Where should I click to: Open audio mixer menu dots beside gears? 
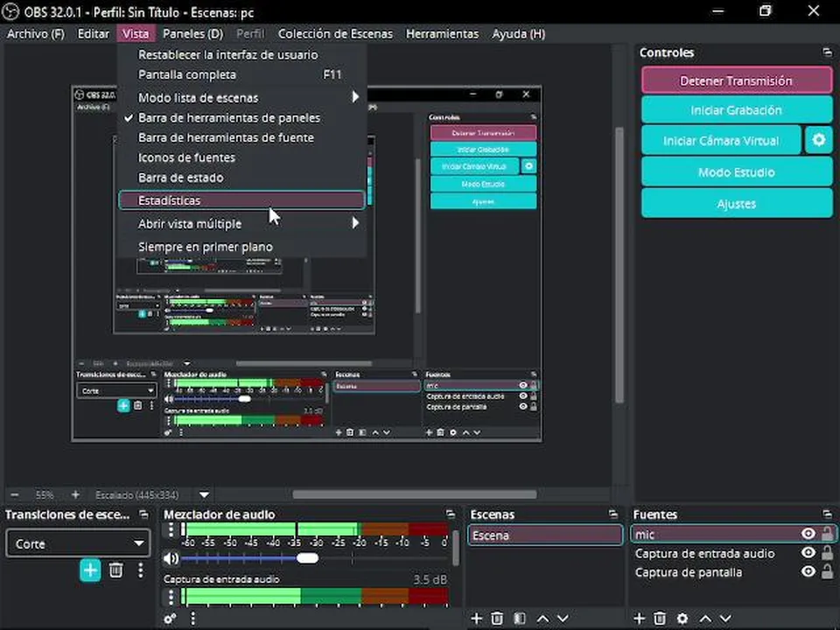(192, 619)
